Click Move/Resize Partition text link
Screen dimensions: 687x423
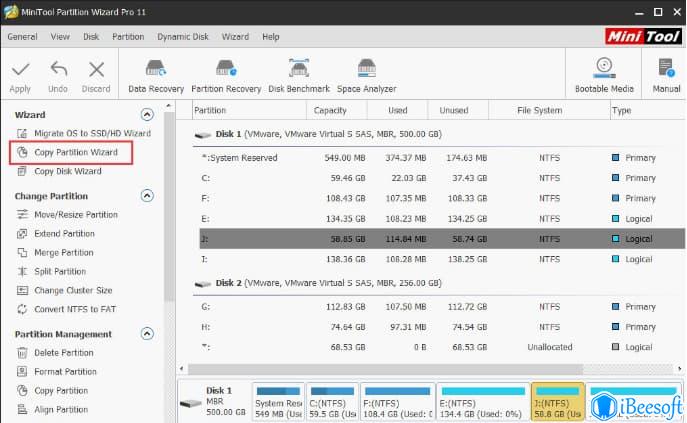[76, 214]
